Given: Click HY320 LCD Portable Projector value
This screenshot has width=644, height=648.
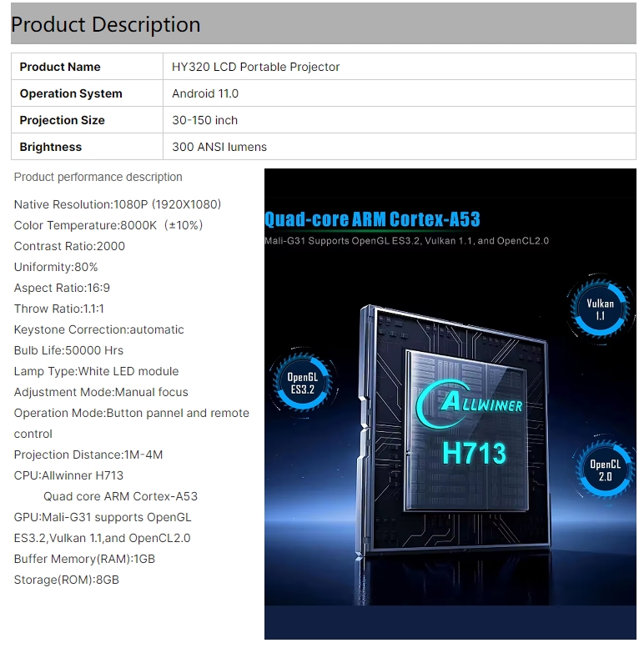Looking at the screenshot, I should pyautogui.click(x=255, y=67).
